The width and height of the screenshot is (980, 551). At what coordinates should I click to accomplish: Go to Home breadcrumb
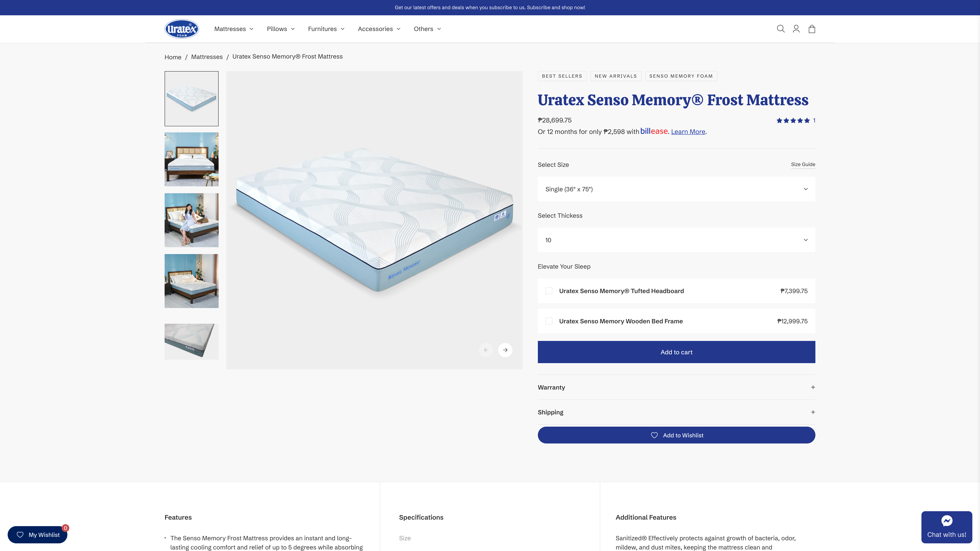(x=173, y=57)
